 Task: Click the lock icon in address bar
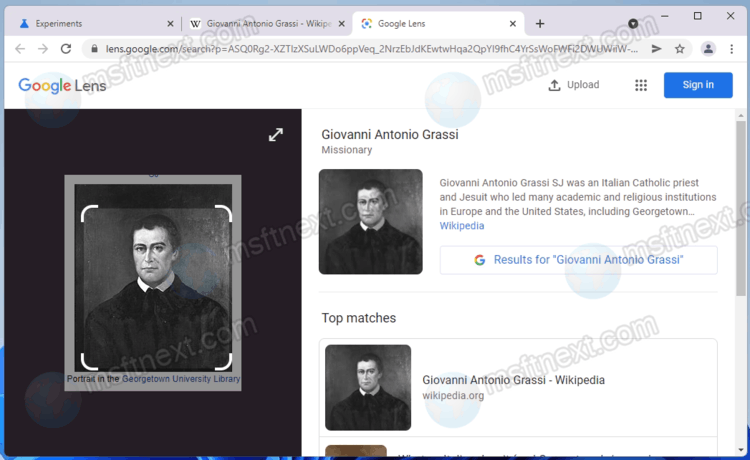(x=95, y=49)
